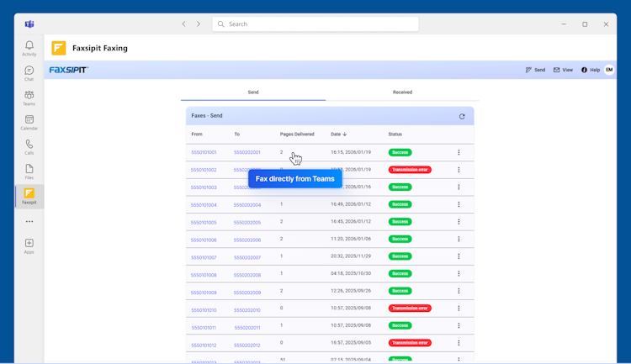Click the Status column header
Image resolution: width=631 pixels, height=364 pixels.
pos(395,135)
